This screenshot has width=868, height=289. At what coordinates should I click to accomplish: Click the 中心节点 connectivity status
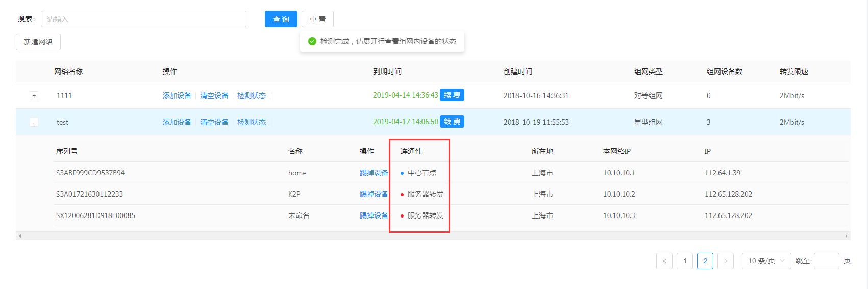pos(422,173)
